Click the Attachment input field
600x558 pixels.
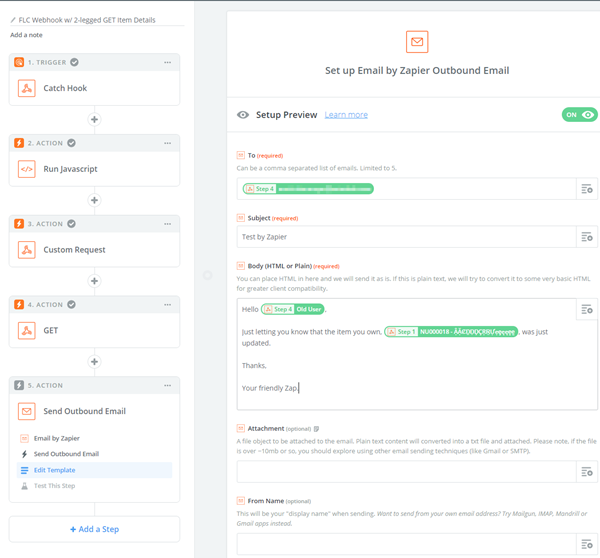406,472
